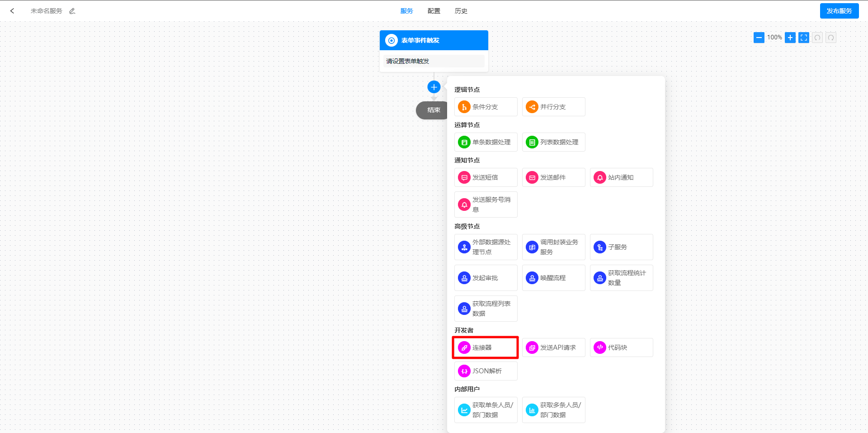Pick the 连接器 developer node
Image resolution: width=868 pixels, height=433 pixels.
pos(486,347)
